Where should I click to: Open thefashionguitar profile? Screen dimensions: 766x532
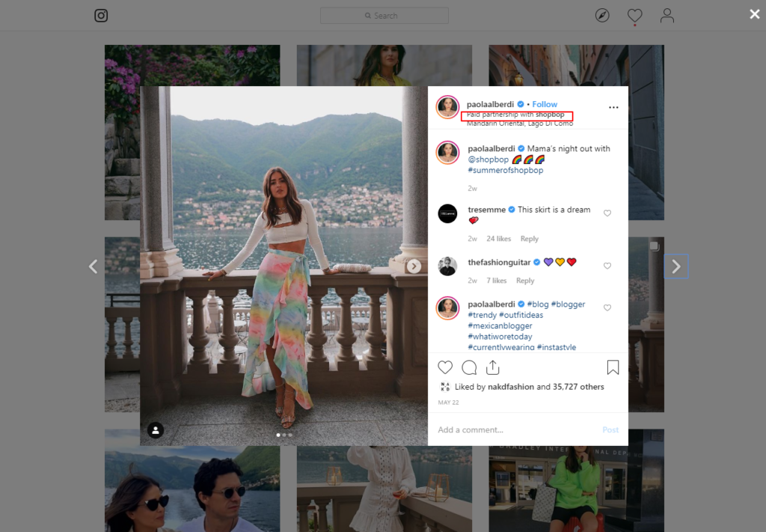point(499,263)
